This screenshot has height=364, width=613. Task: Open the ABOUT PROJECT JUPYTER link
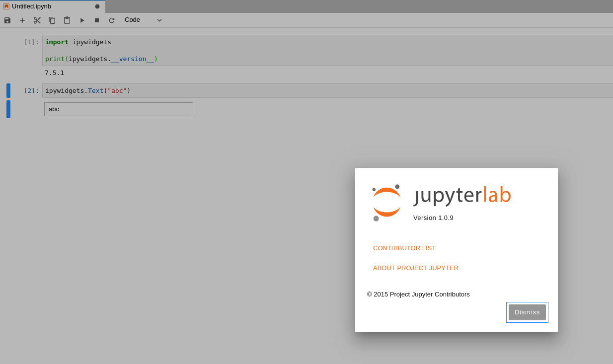tap(415, 268)
